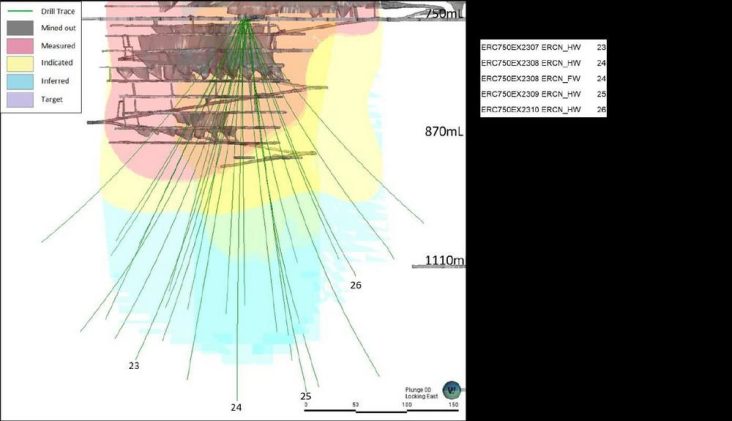
Task: Click the 1110m level label
Action: 444,260
